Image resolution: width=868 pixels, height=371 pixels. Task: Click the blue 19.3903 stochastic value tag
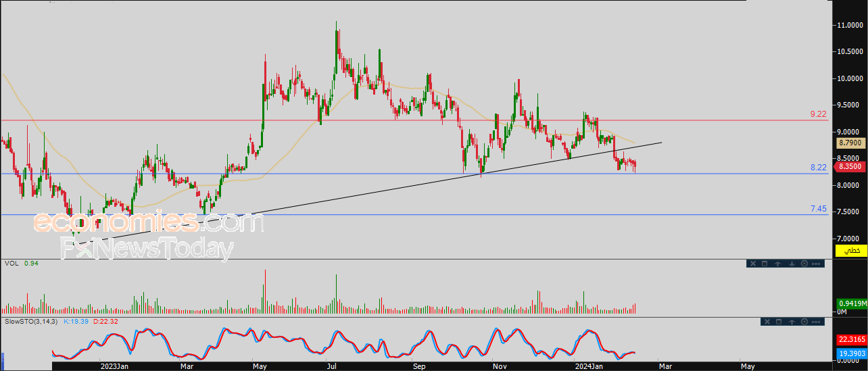pos(852,353)
